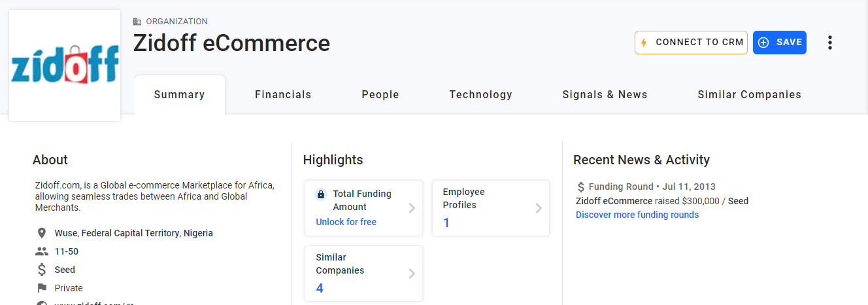Open the Similar Companies highlight card
868x305 pixels.
364,274
